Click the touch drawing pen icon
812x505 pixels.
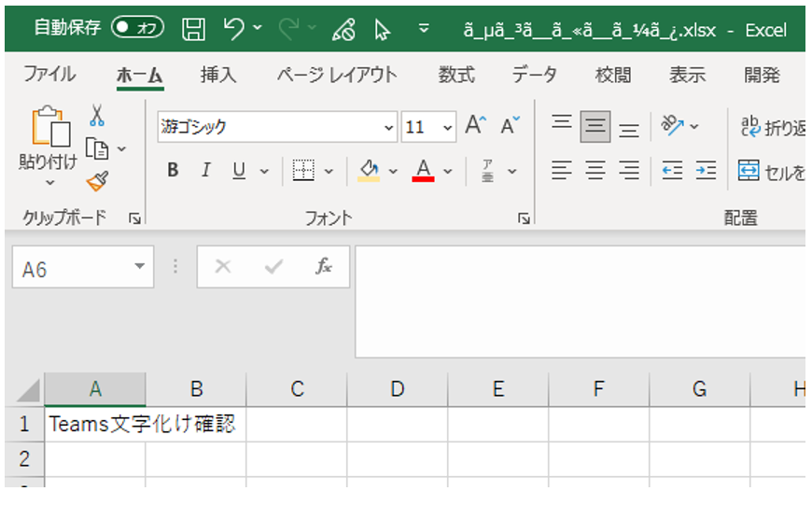point(343,29)
